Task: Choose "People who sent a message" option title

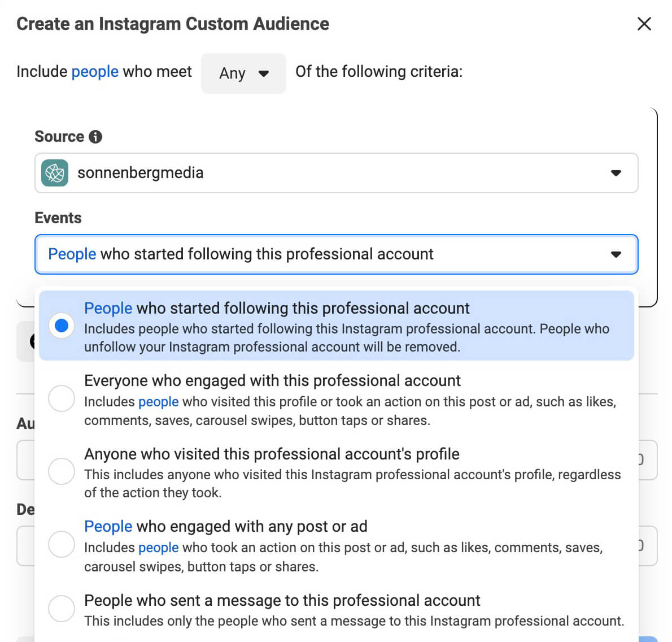Action: tap(282, 600)
